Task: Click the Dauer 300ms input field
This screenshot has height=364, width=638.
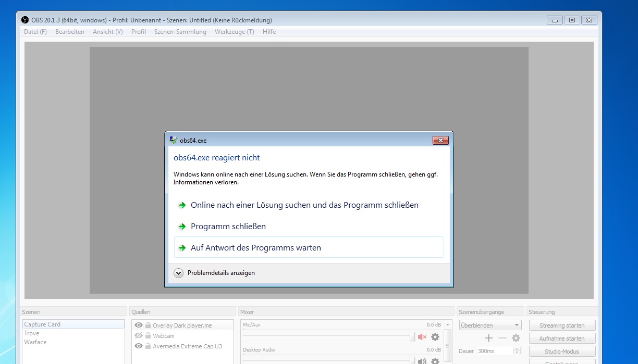Action: coord(496,351)
